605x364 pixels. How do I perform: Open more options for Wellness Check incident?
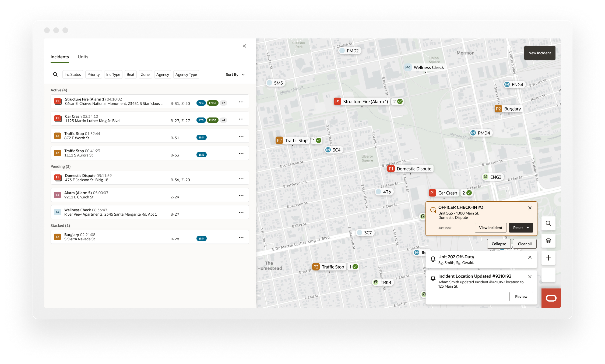click(x=241, y=213)
